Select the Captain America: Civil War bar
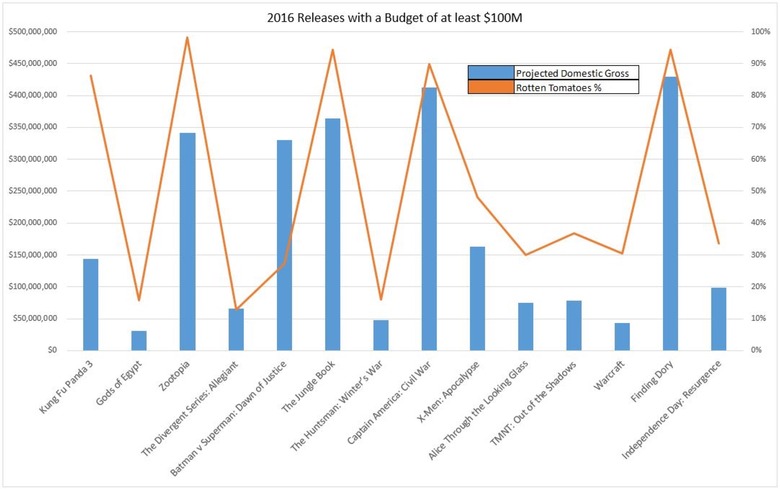This screenshot has height=489, width=780. 429,219
